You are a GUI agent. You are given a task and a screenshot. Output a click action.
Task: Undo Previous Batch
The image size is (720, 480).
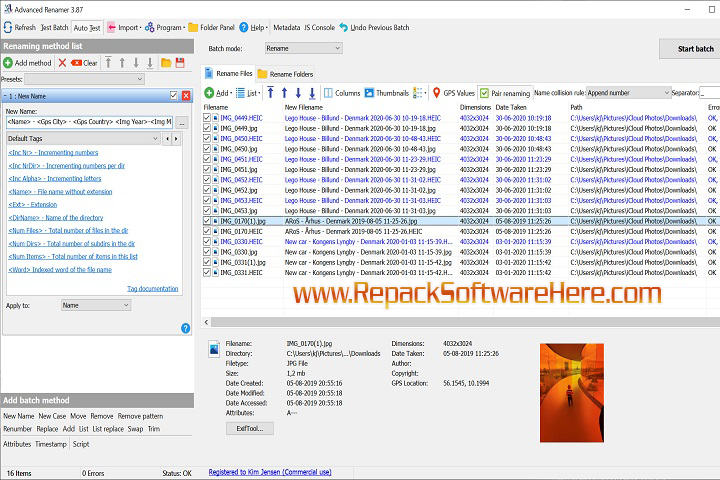(374, 28)
